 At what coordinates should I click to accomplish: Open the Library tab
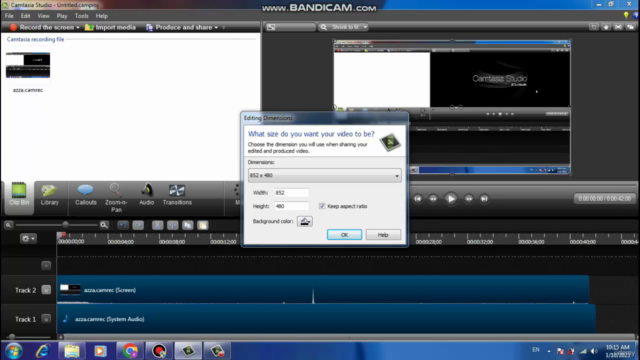pos(49,195)
